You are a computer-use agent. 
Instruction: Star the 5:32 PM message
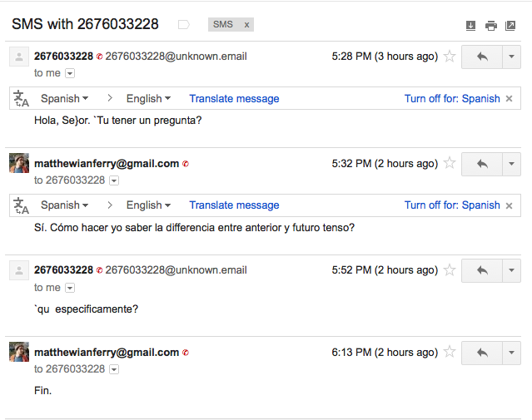(450, 163)
